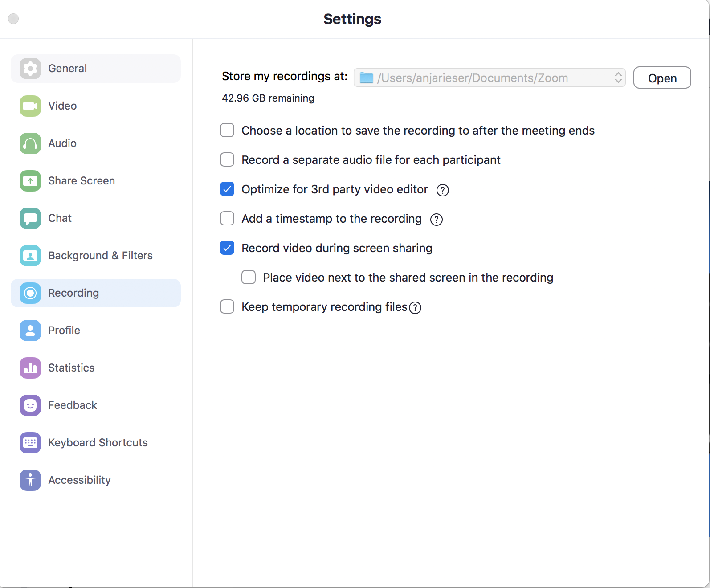Open the Accessibility icon
The height and width of the screenshot is (588, 710).
[30, 480]
